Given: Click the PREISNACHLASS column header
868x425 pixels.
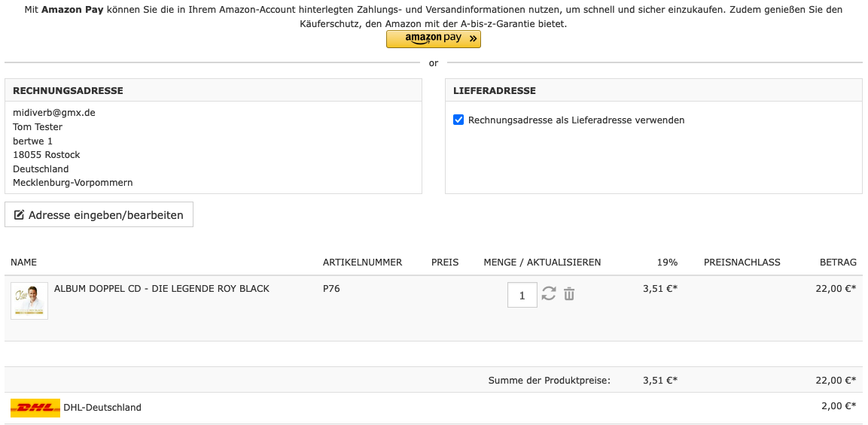Looking at the screenshot, I should [x=742, y=263].
